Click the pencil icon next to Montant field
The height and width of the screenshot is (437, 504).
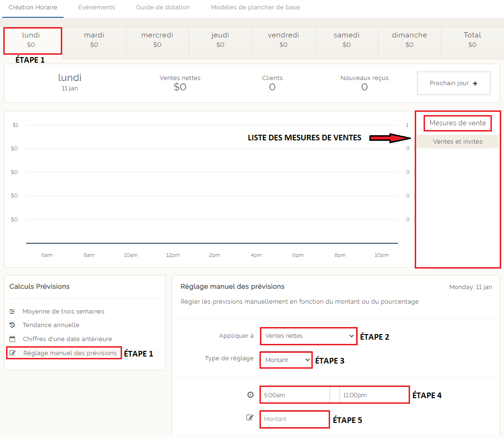pos(250,418)
